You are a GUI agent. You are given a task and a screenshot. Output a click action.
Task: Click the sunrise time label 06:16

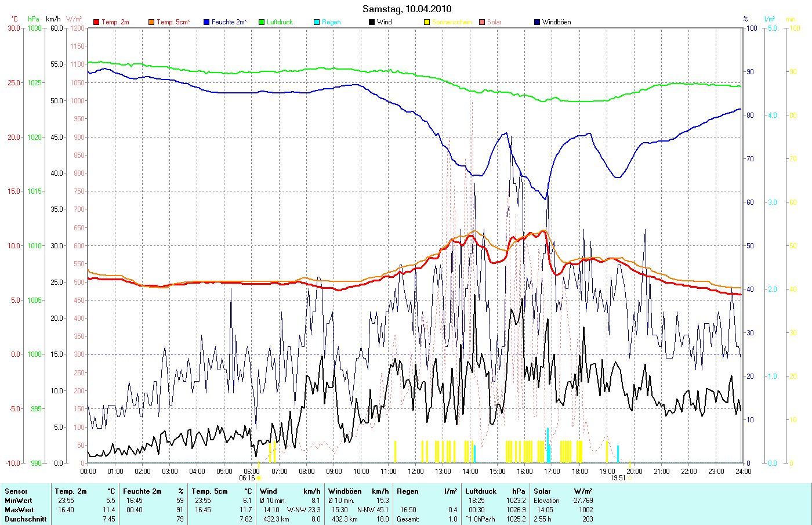[x=247, y=478]
